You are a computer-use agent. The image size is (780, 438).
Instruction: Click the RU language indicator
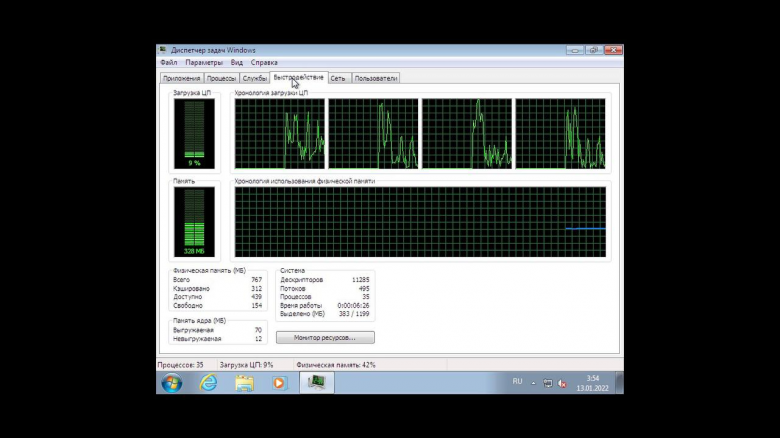pos(517,381)
